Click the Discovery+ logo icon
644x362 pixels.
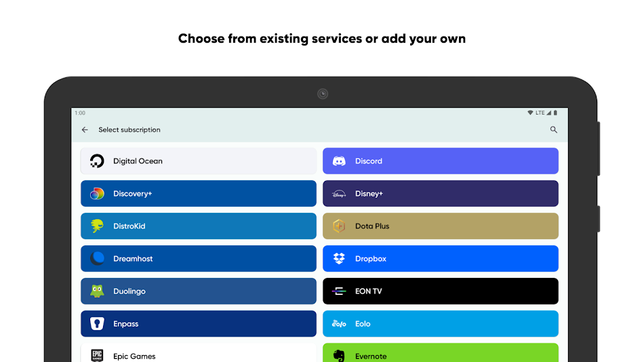coord(97,193)
